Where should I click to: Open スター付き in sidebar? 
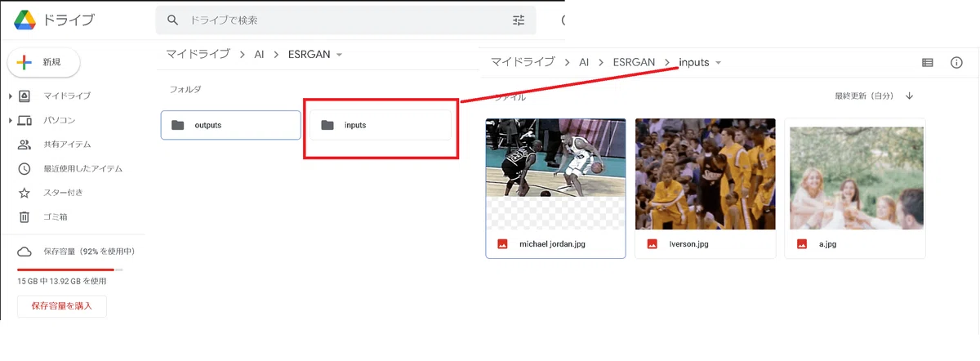63,193
